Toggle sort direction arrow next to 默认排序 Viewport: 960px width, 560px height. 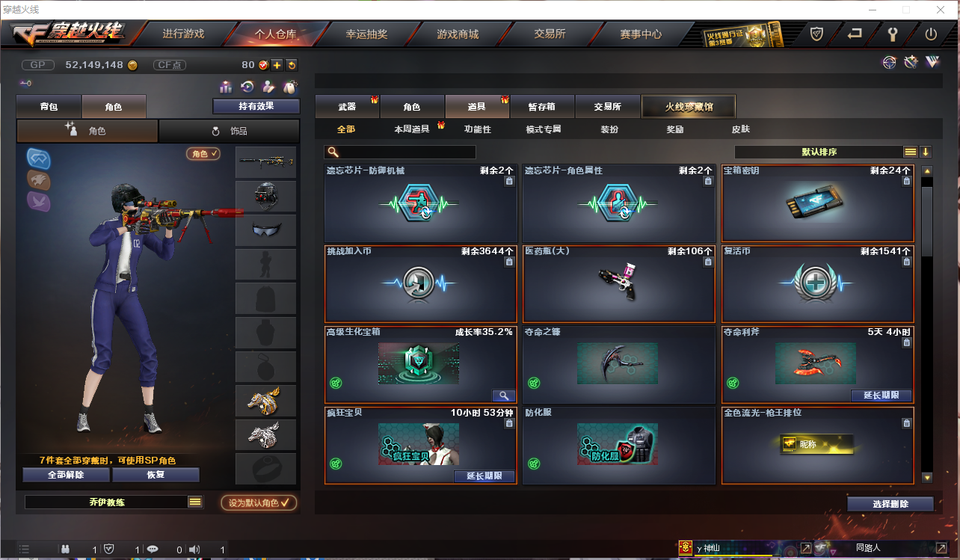pos(926,152)
